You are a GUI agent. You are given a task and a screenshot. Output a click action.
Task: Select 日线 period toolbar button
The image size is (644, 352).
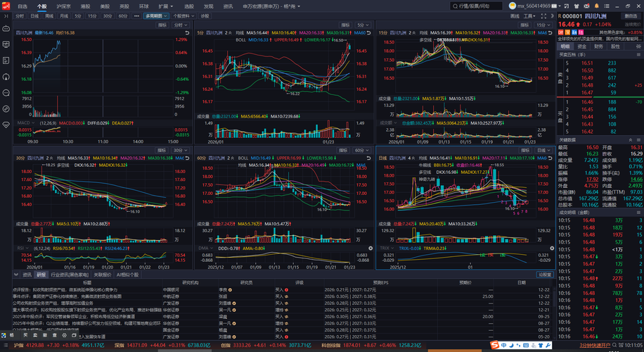[x=34, y=16]
